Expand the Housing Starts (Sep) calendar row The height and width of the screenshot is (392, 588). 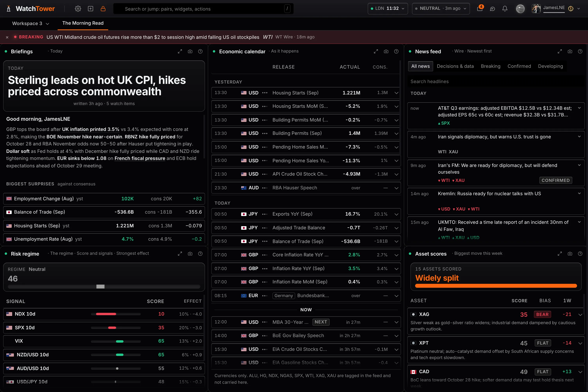tap(396, 93)
